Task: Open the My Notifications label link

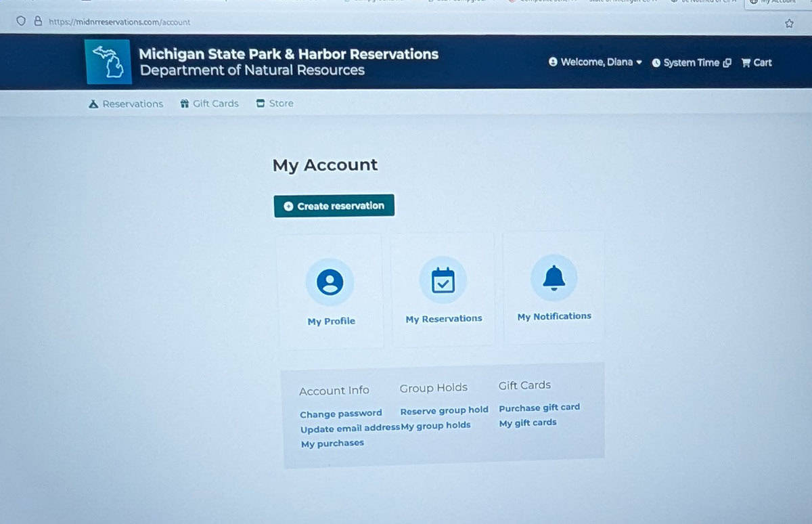Action: (x=554, y=316)
